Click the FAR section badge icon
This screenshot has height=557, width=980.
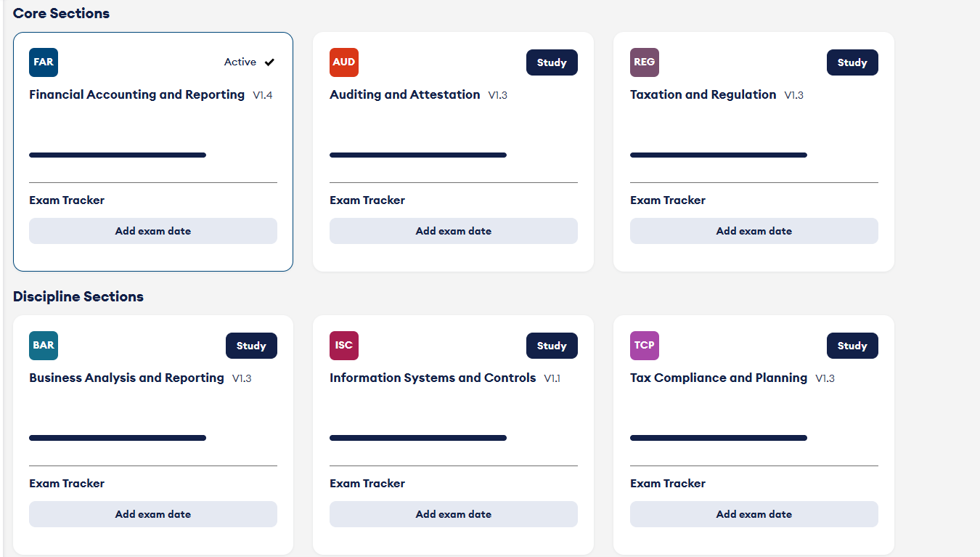point(44,62)
